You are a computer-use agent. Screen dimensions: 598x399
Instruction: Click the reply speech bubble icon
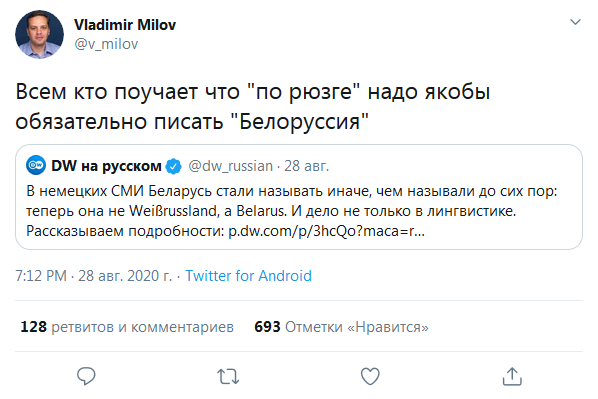click(86, 376)
